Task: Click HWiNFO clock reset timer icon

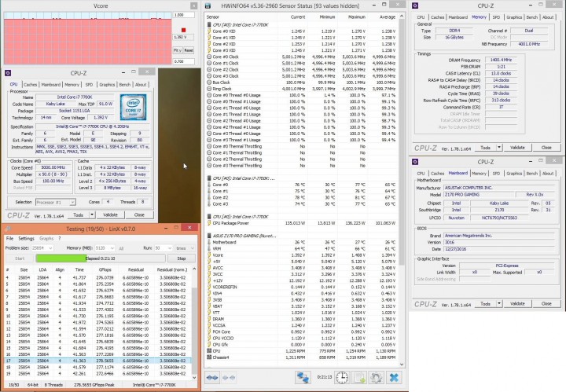Action: [342, 378]
